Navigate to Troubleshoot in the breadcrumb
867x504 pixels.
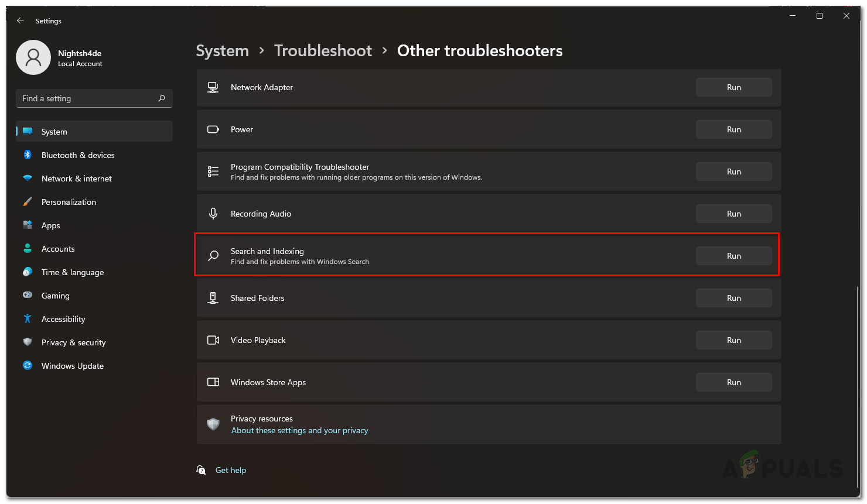click(x=323, y=51)
